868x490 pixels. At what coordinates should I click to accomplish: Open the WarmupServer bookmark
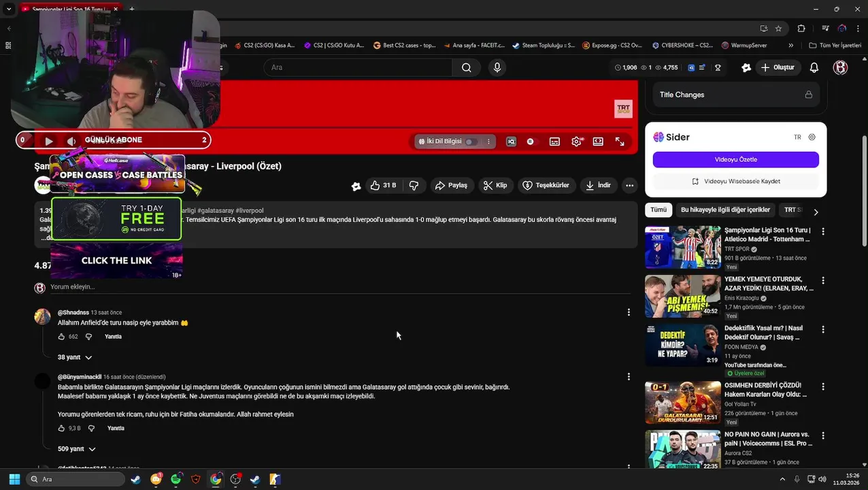744,46
